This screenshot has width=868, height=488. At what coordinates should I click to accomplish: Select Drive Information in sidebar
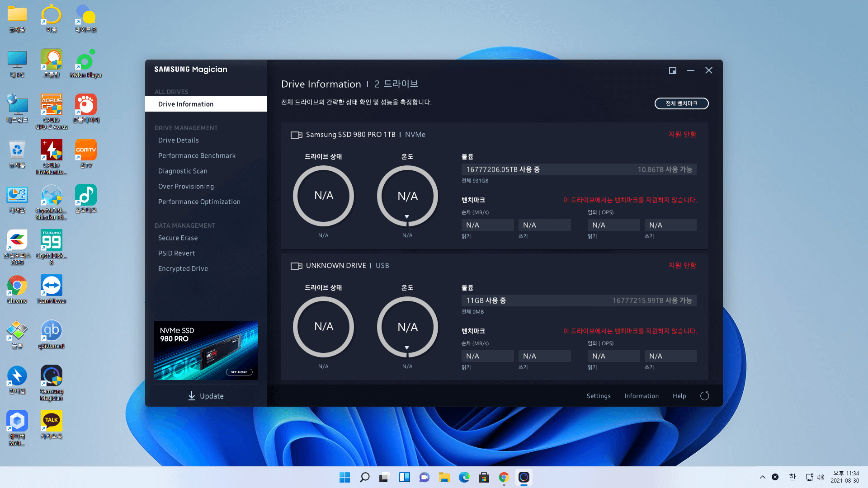206,104
